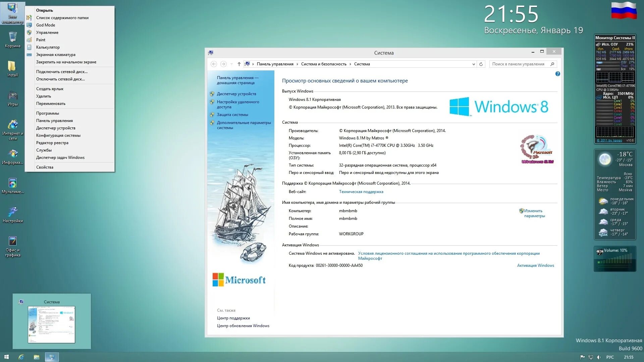Viewport: 644px width, 362px height.
Task: Click the back arrow in Система window
Action: coord(214,64)
